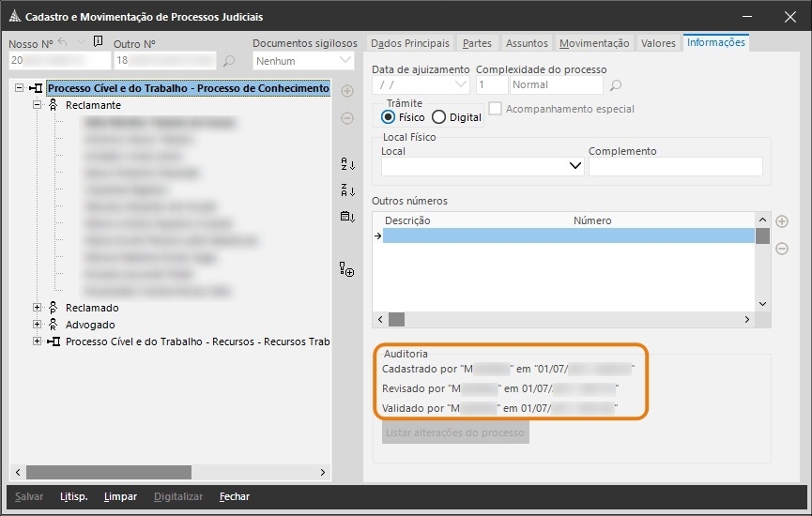Select the Digital trâmite radio button
The image size is (812, 516).
(438, 117)
